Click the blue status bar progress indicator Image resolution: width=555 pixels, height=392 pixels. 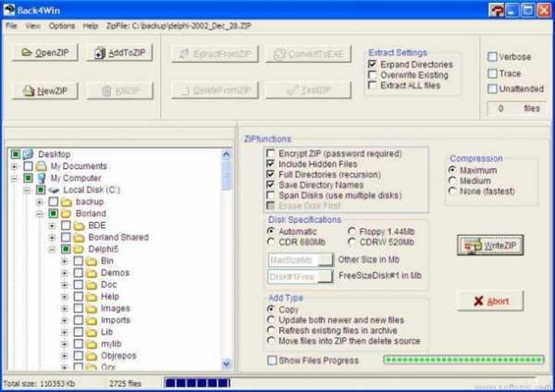click(198, 383)
